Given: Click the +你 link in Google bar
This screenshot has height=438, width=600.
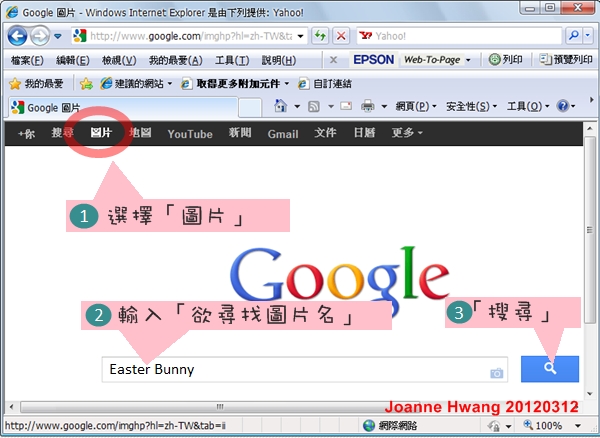Looking at the screenshot, I should pos(26,134).
